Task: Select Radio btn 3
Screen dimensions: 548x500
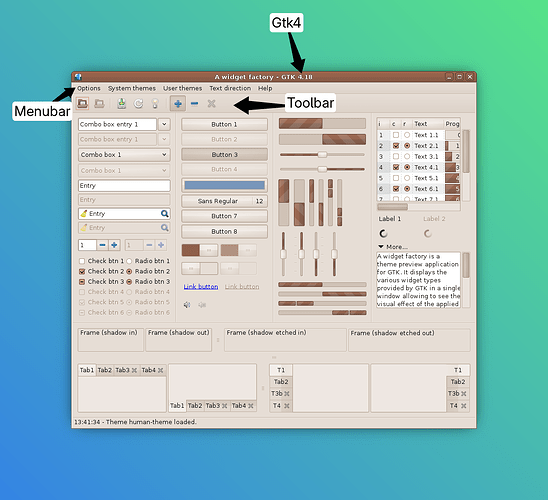Action: tap(129, 282)
